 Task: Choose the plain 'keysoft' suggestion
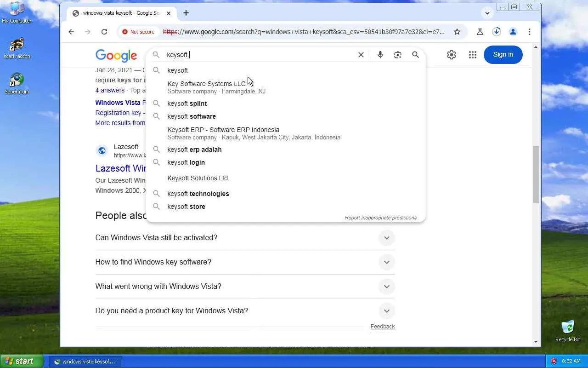pyautogui.click(x=286, y=70)
